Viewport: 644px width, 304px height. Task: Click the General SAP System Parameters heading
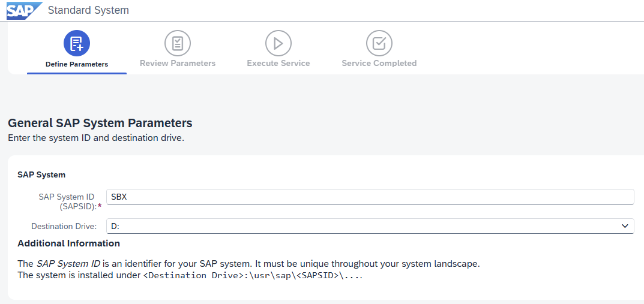(100, 123)
